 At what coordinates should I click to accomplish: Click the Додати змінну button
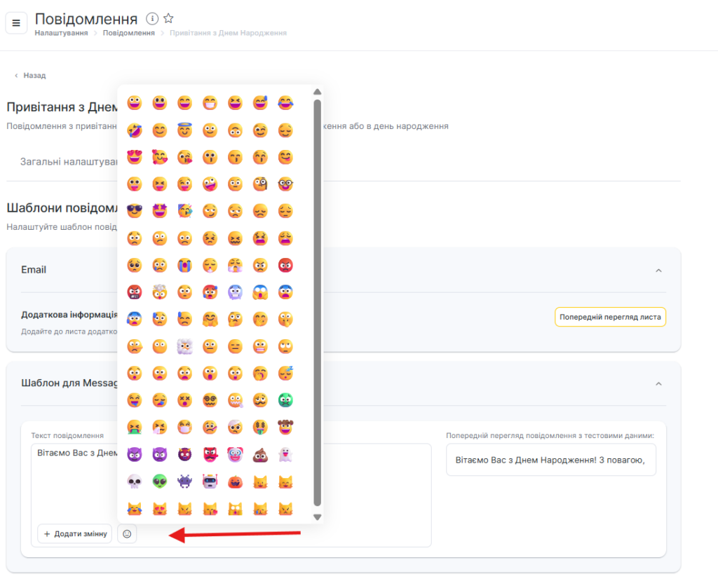(74, 534)
